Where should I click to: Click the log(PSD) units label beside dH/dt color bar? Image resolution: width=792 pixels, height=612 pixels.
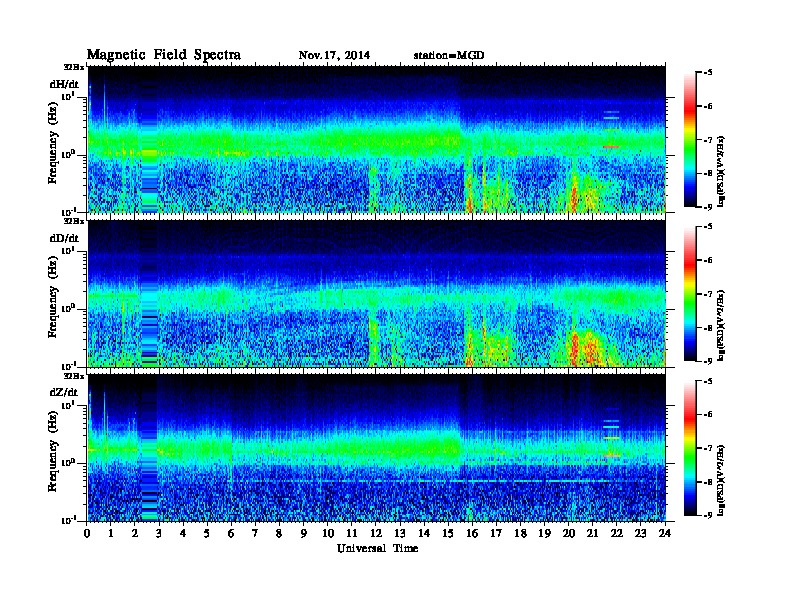click(x=721, y=171)
